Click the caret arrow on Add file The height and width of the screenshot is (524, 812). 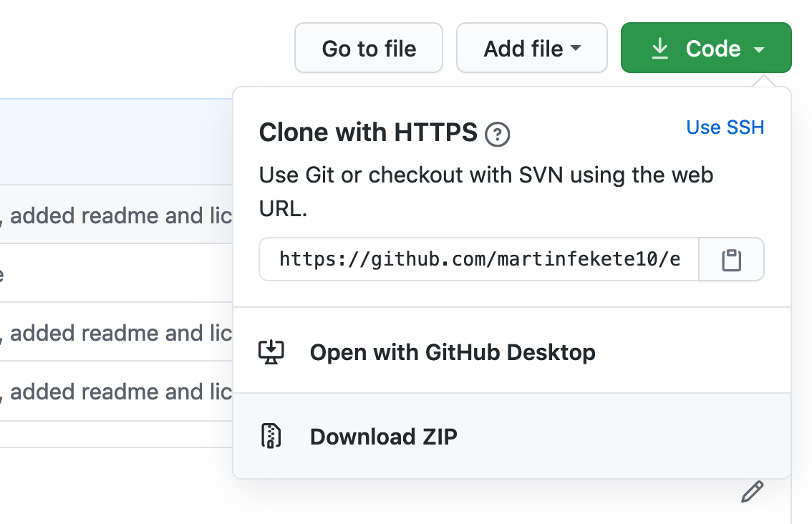point(576,48)
